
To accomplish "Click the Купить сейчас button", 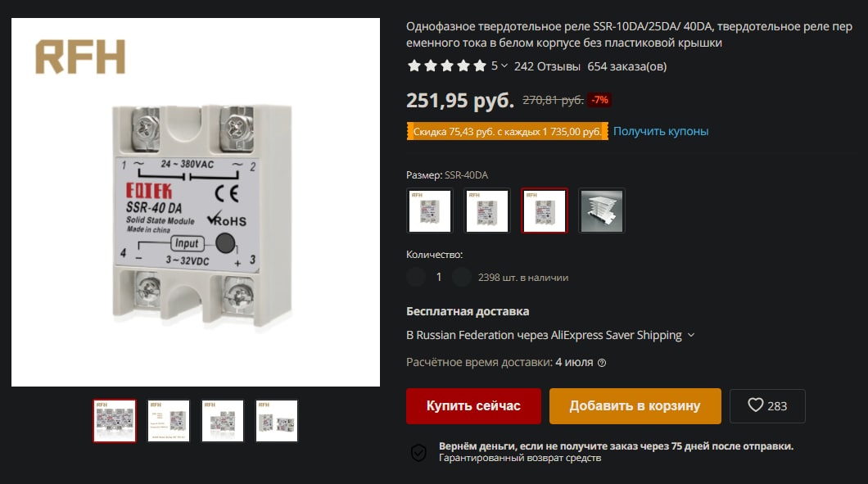I will pos(473,406).
